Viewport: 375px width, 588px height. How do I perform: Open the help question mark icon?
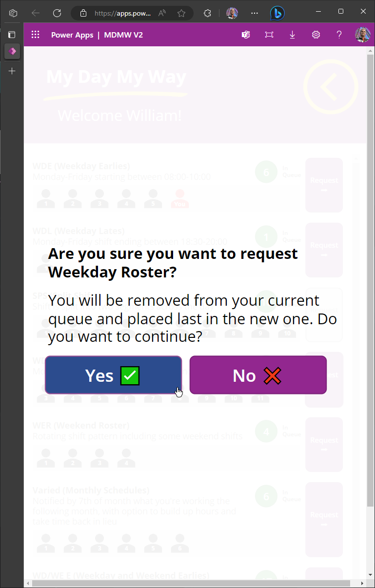[339, 35]
